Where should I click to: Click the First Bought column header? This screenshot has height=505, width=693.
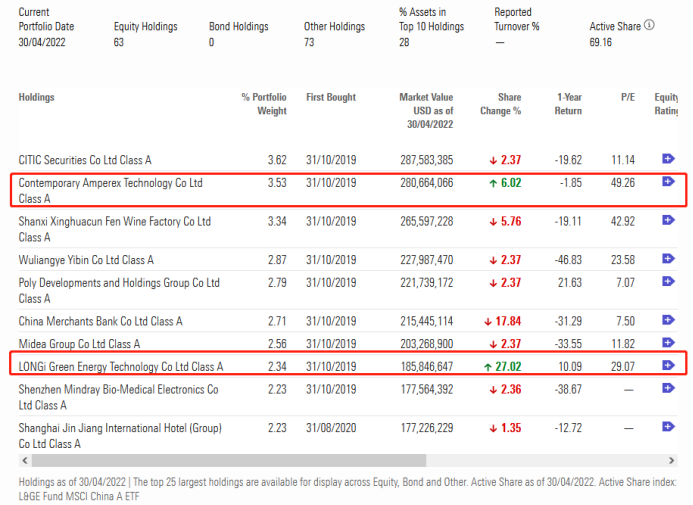(330, 98)
